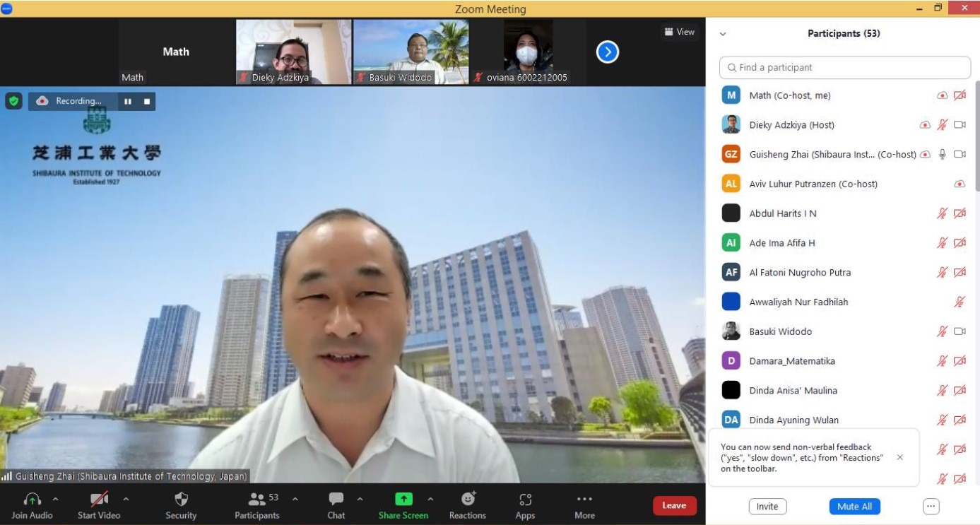This screenshot has height=525, width=980.
Task: Open the View layout menu
Action: point(680,32)
